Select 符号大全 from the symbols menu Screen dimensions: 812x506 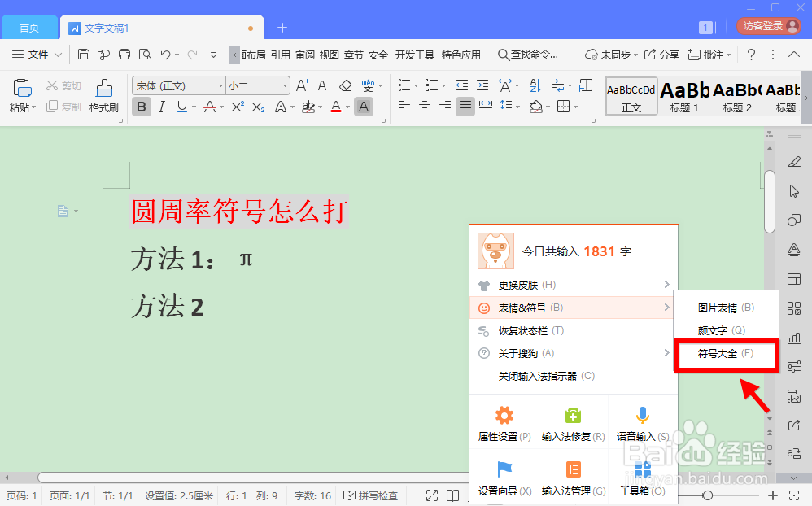(x=723, y=355)
